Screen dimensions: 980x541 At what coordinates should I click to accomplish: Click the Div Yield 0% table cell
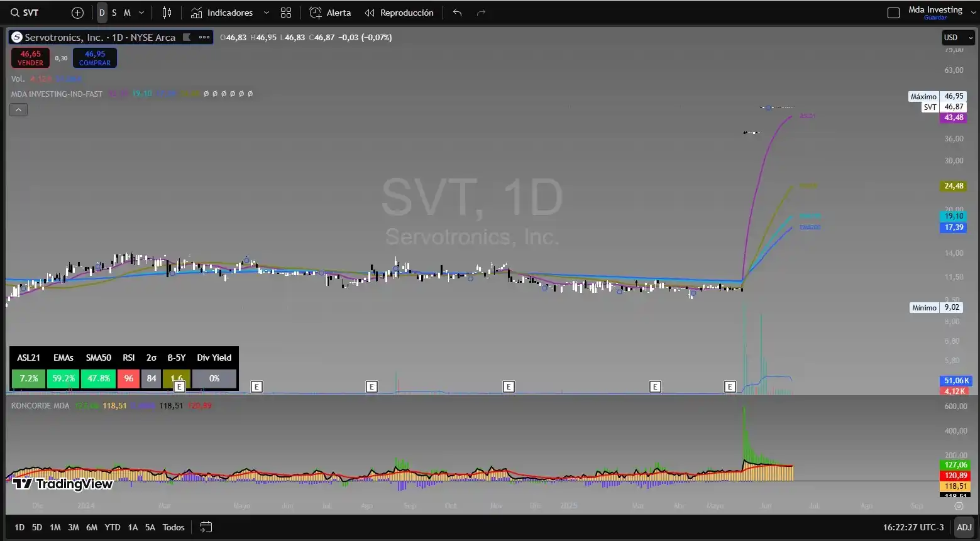214,379
